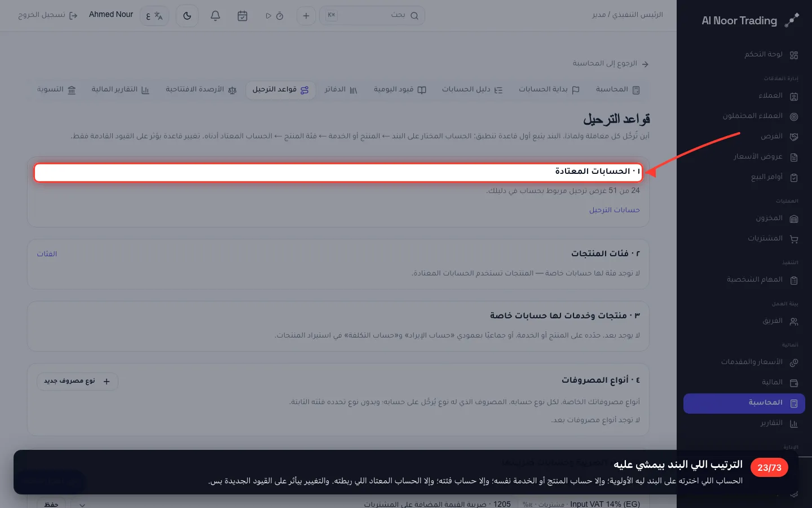Switch to the الدفاتر ledgers tab

(341, 90)
